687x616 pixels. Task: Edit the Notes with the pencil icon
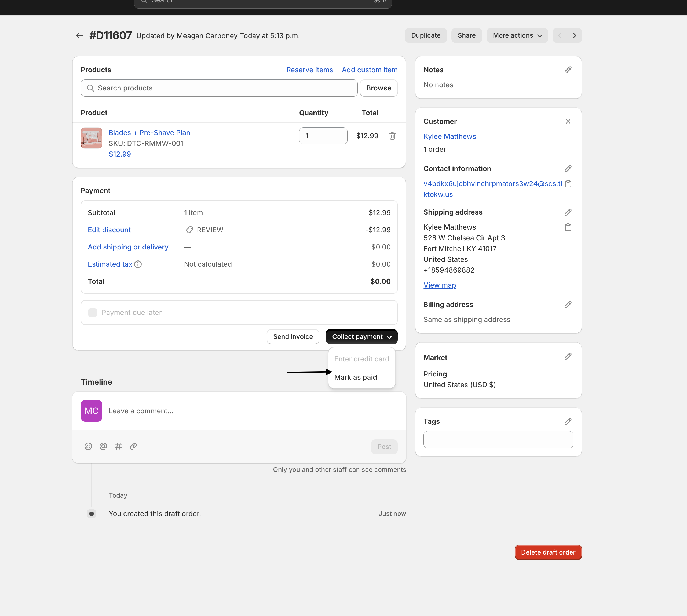point(568,70)
